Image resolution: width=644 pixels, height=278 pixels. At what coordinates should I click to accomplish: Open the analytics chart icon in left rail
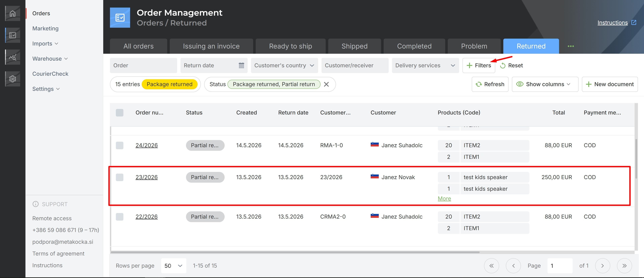(x=12, y=57)
